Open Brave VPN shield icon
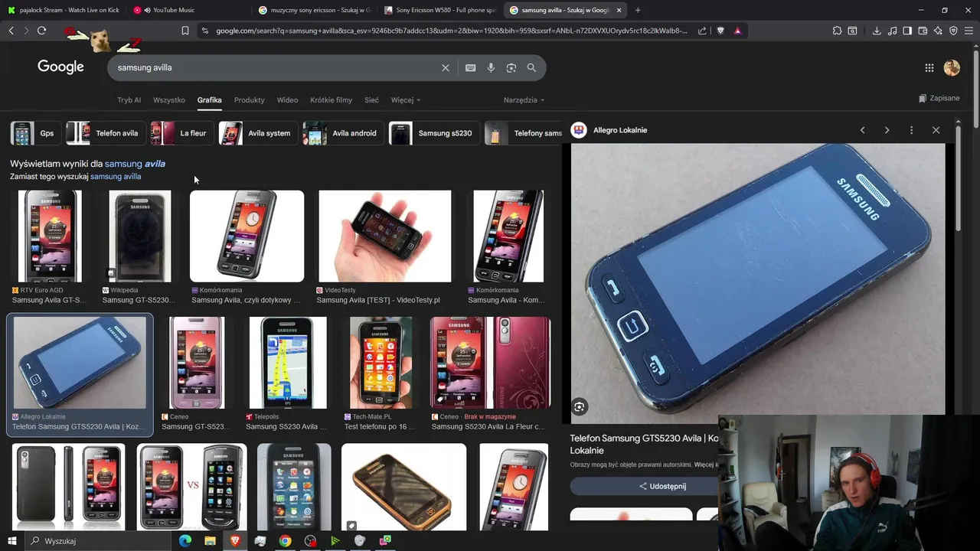The height and width of the screenshot is (551, 980). (953, 31)
